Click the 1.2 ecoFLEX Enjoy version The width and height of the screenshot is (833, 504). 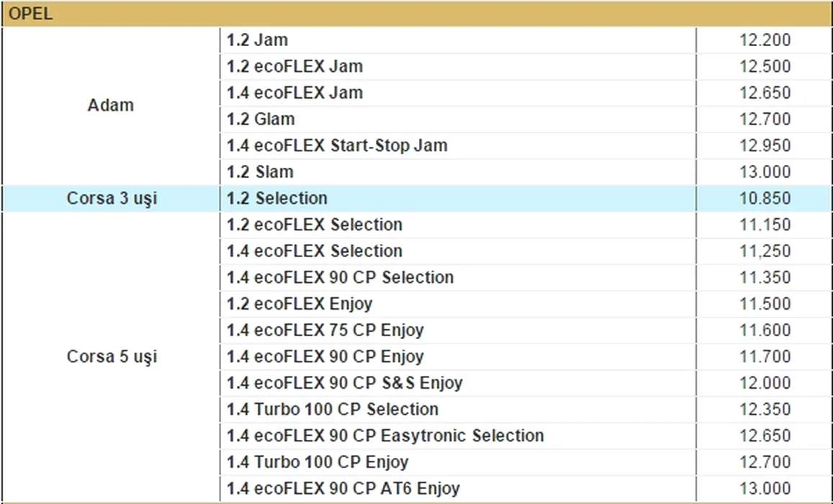pos(300,304)
